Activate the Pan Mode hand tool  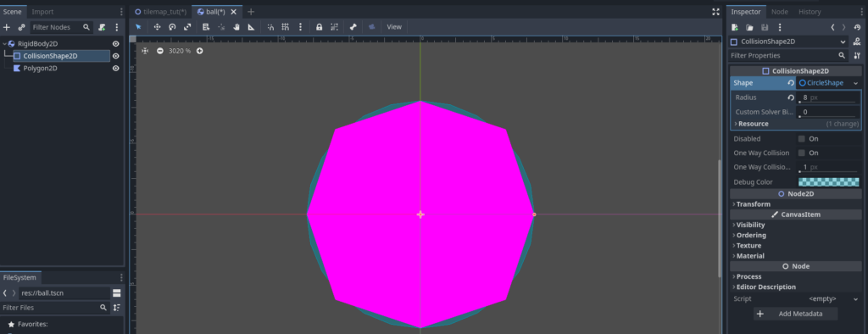(236, 26)
